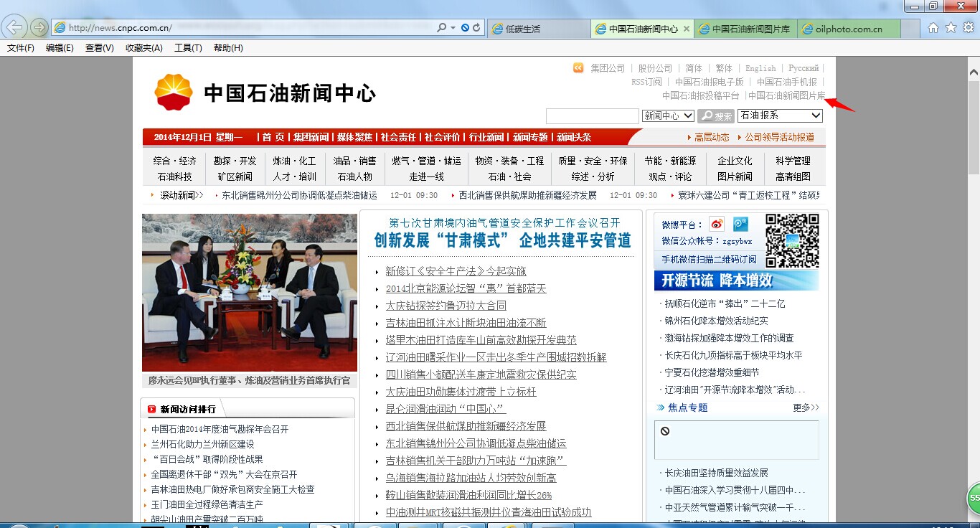Open article 大庆钻探签约鲁迈拉大合同
The image size is (980, 528).
pyautogui.click(x=446, y=306)
